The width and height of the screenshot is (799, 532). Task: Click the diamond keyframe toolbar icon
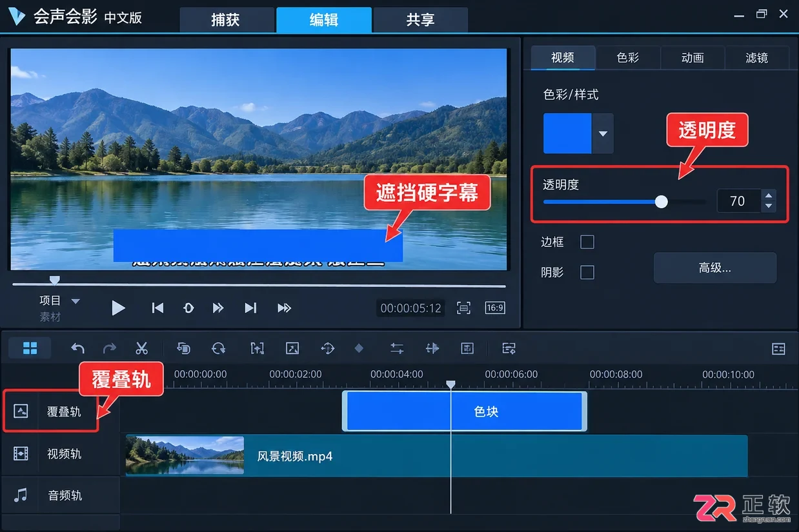click(x=359, y=348)
